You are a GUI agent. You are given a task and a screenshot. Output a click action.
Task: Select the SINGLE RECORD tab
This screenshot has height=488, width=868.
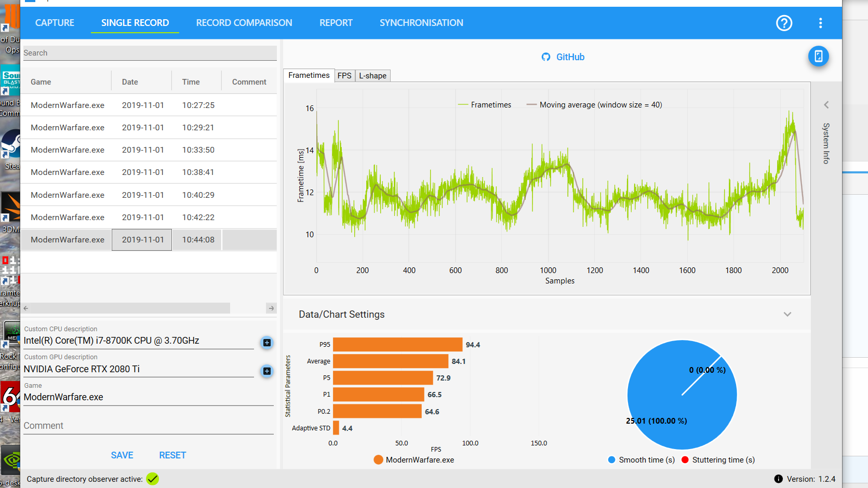point(135,23)
